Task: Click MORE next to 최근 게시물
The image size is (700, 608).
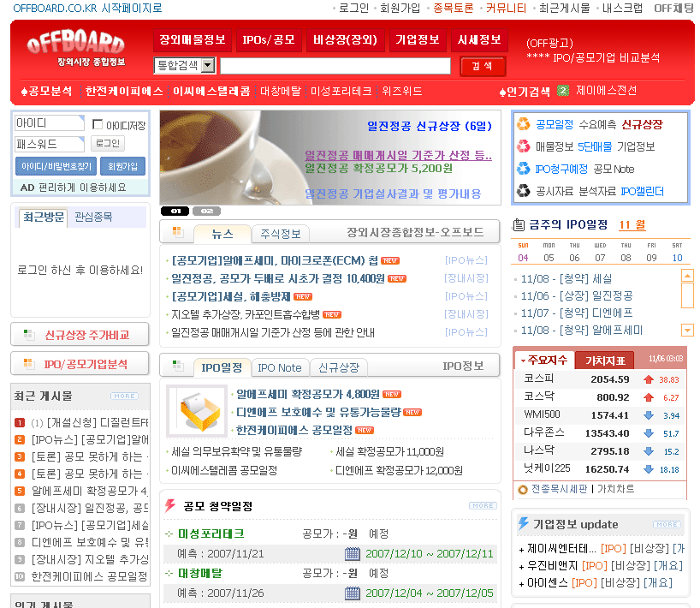Action: [125, 396]
